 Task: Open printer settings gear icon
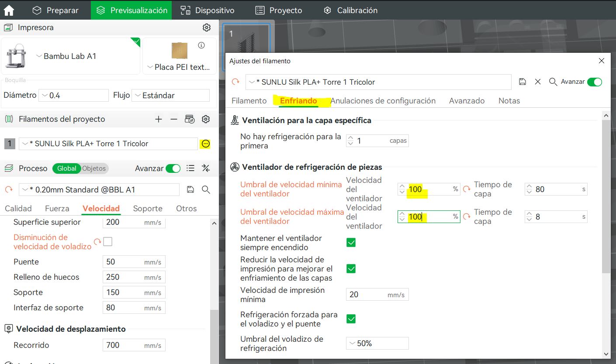click(x=207, y=27)
